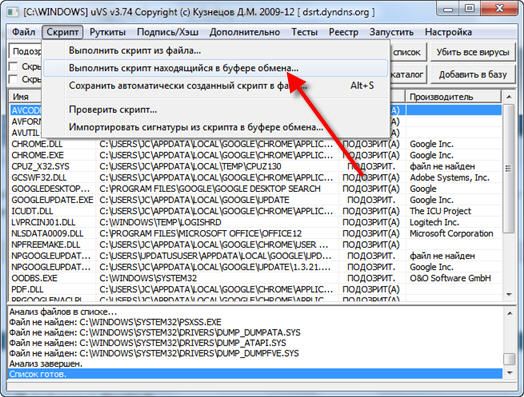Open the Тесты menu
Screen dimensions: 524x397
tap(304, 32)
